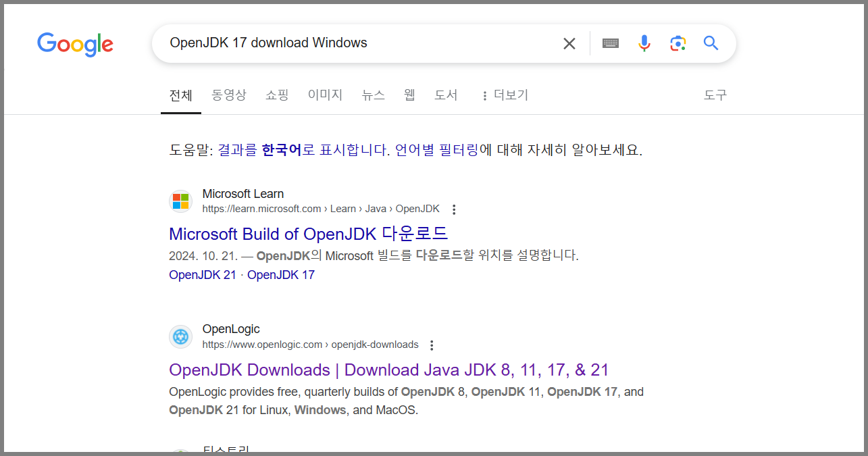Viewport: 868px width, 456px height.
Task: Switch to the 이미지 tab
Action: tap(325, 95)
